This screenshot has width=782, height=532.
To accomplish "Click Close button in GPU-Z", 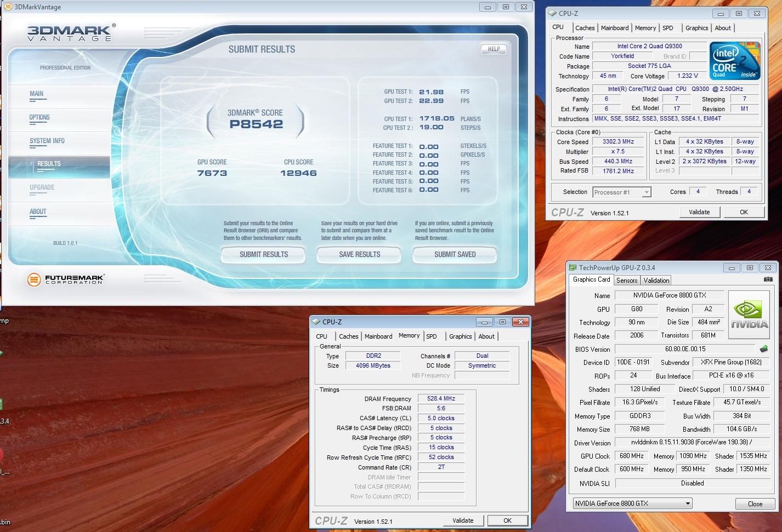I will [x=755, y=504].
